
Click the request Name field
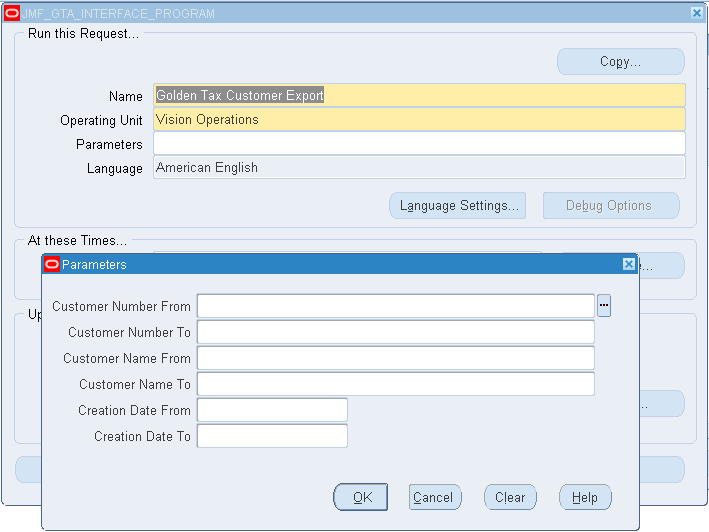419,95
